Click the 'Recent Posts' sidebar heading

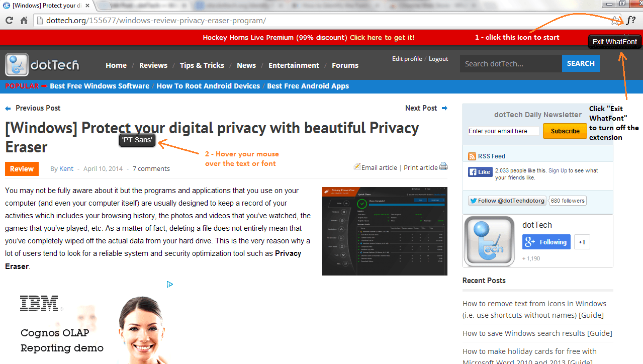point(484,281)
